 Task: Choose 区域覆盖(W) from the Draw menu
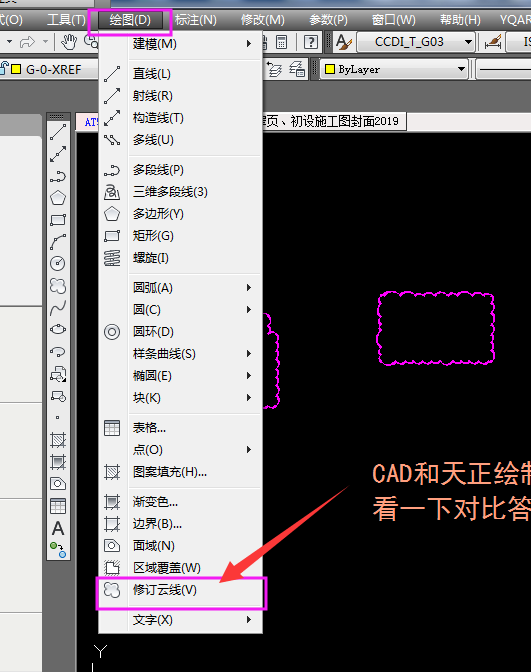click(x=180, y=568)
